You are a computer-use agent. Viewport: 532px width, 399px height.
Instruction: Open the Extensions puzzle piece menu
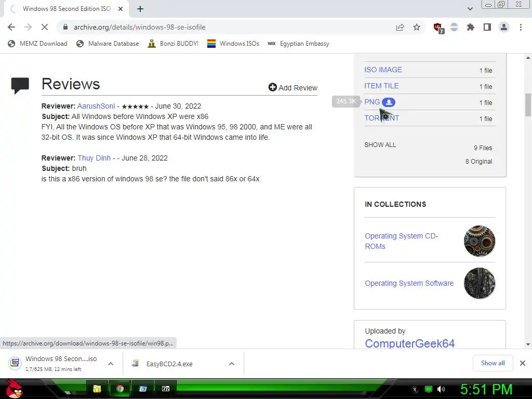pos(470,27)
